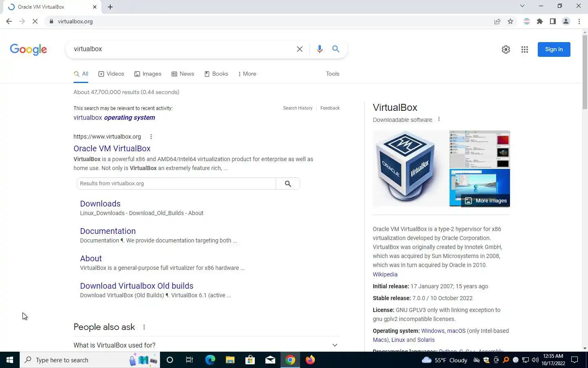Search within virtualbox.org results button
The height and width of the screenshot is (368, 588).
pyautogui.click(x=288, y=184)
